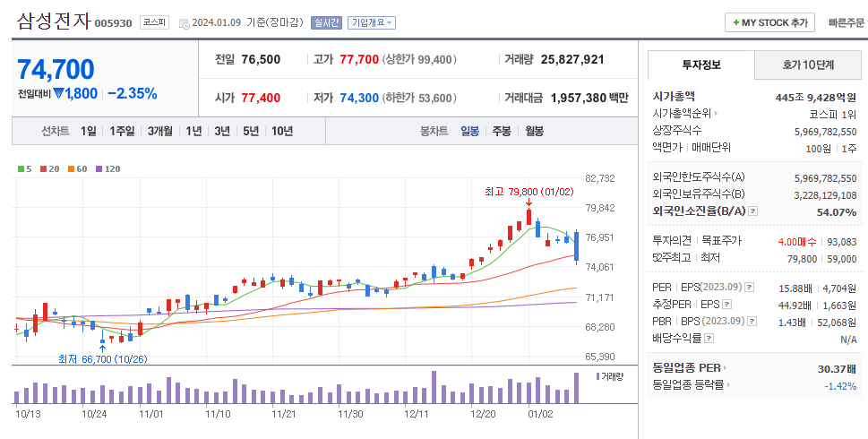Click arrow icon beside 동일업종 PER

tap(725, 368)
